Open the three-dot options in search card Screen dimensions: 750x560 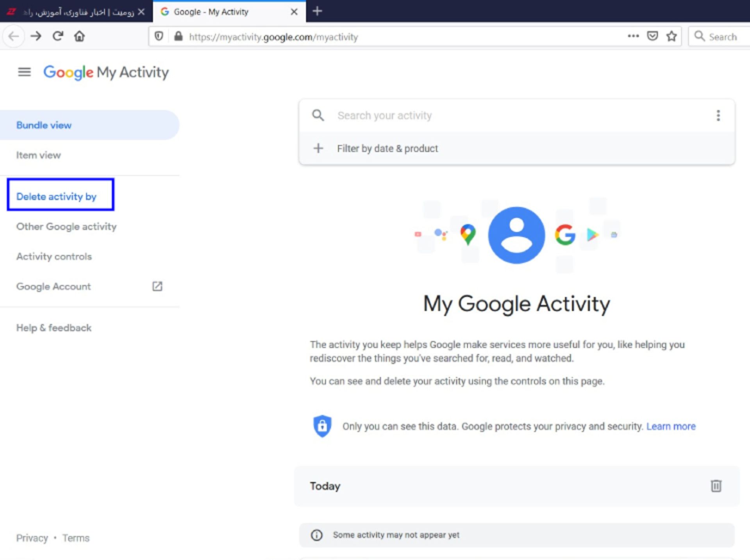pos(718,115)
